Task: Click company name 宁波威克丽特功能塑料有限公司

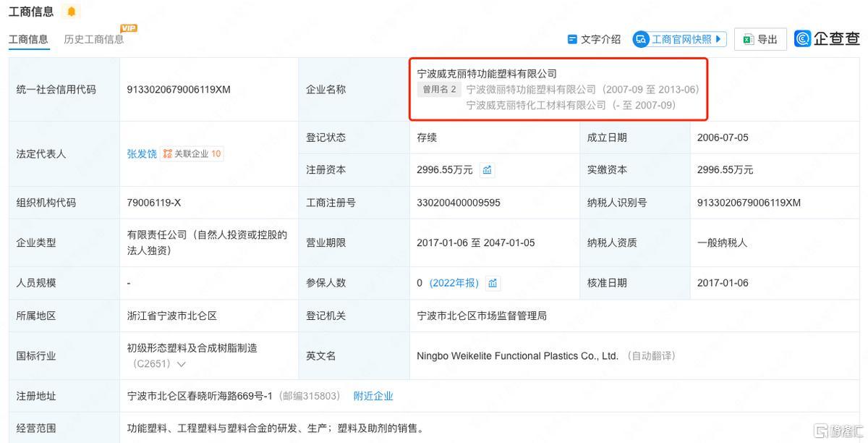Action: pos(487,74)
